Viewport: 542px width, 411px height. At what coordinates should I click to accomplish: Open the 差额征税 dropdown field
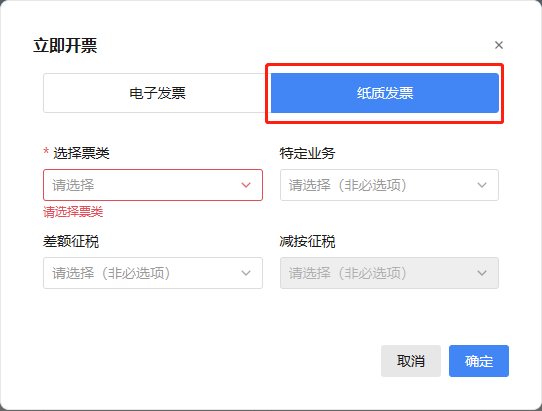coord(153,273)
